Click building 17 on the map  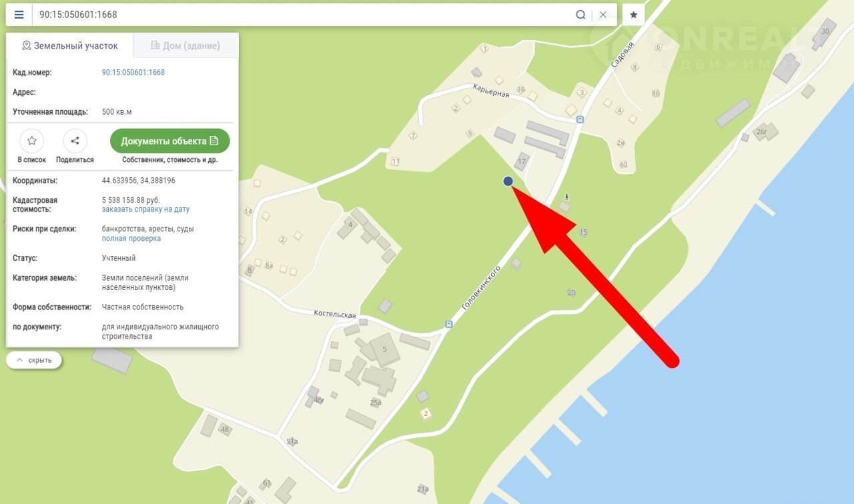click(521, 161)
